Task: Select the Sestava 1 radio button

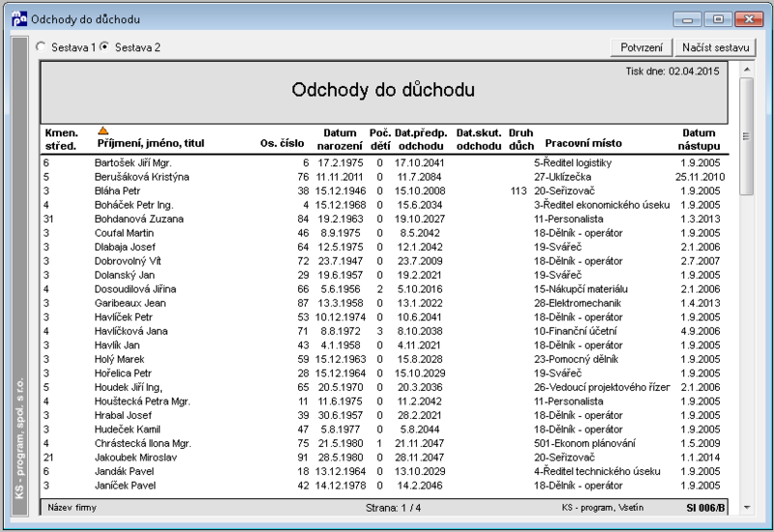Action: (x=41, y=46)
